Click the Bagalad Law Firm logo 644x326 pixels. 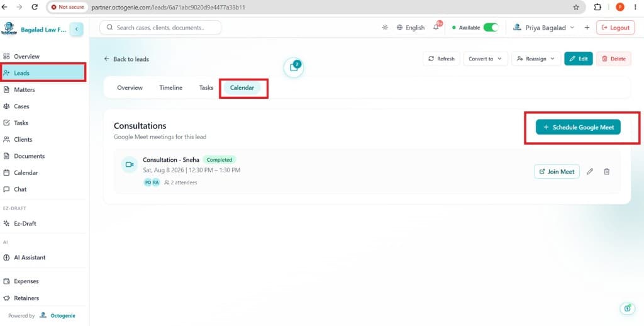pyautogui.click(x=9, y=29)
